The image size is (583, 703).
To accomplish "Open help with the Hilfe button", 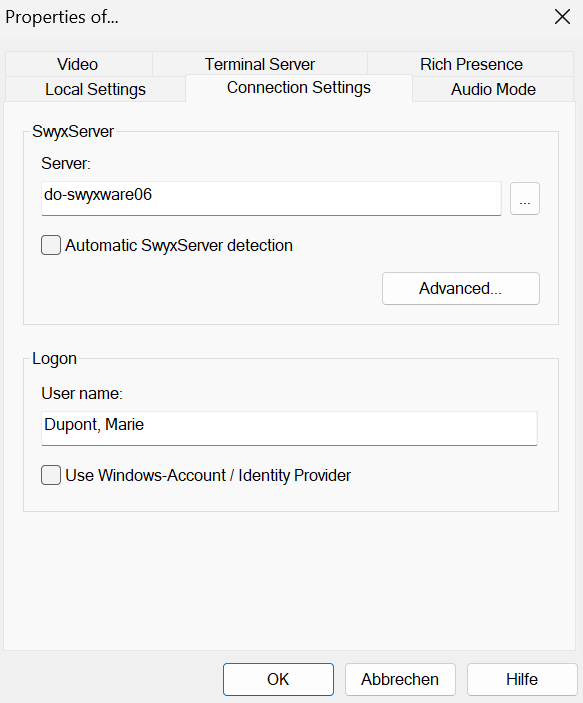I will (522, 679).
